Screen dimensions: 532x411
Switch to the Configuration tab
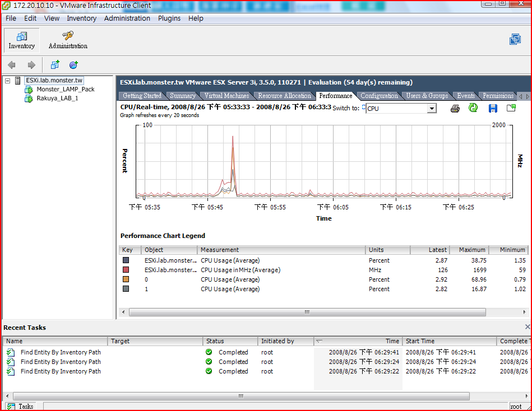click(x=379, y=96)
